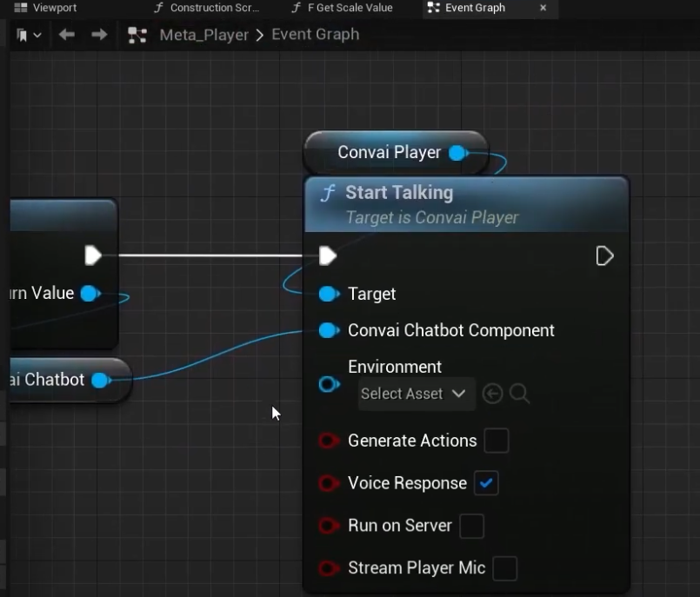Click the forward navigation arrow
This screenshot has width=700, height=597.
(99, 35)
